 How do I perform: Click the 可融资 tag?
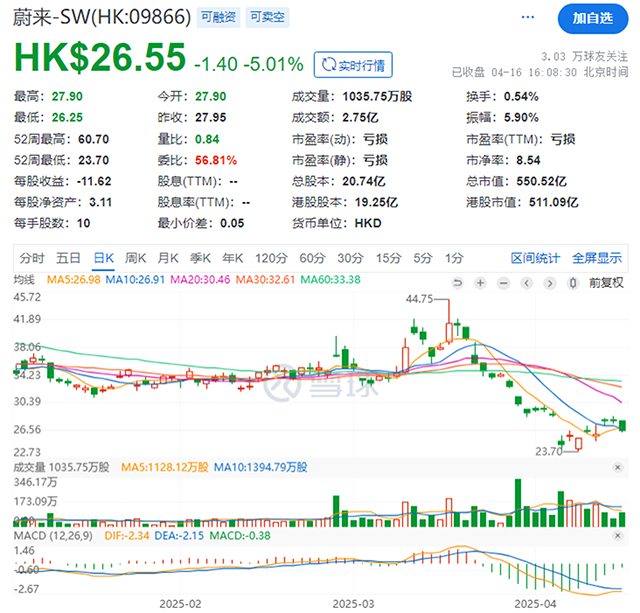point(218,17)
